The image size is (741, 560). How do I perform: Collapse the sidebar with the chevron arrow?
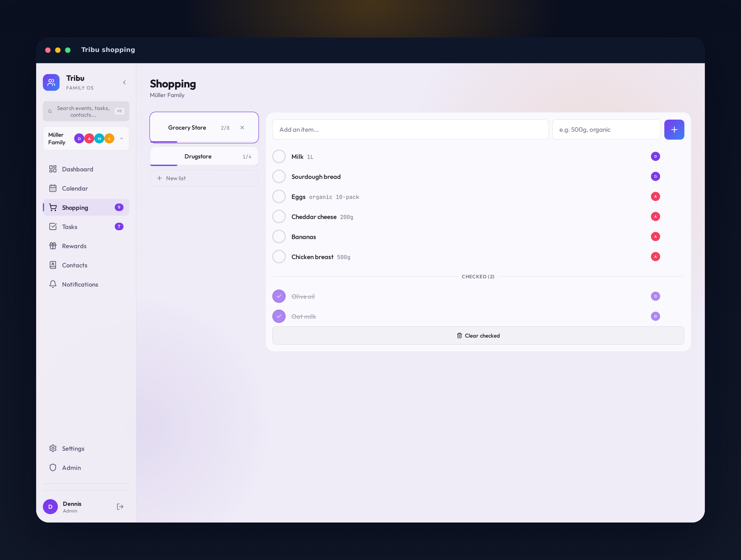coord(124,82)
